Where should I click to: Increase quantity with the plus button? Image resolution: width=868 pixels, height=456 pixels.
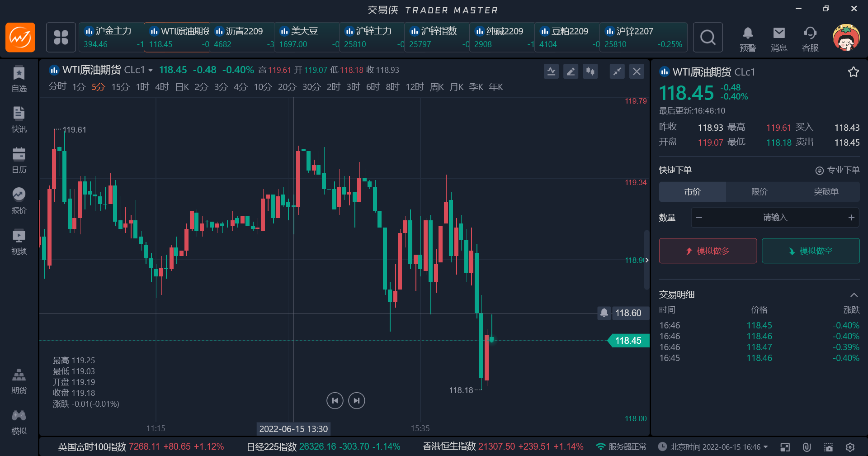coord(851,218)
